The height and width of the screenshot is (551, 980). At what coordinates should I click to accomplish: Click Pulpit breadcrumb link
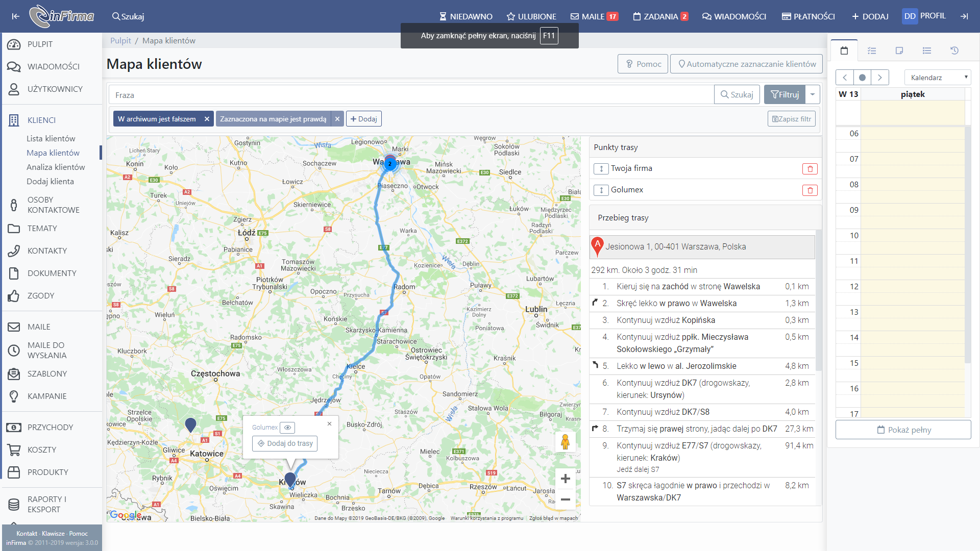click(x=120, y=41)
